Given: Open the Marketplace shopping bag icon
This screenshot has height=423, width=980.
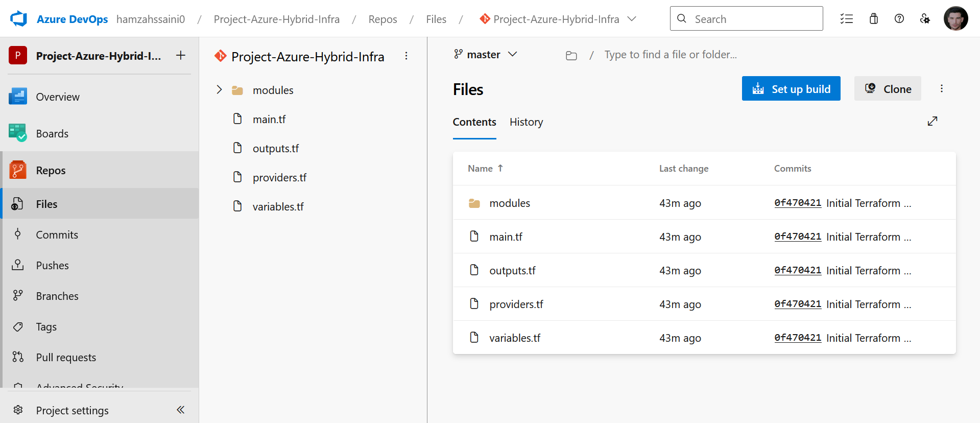Looking at the screenshot, I should pyautogui.click(x=874, y=19).
